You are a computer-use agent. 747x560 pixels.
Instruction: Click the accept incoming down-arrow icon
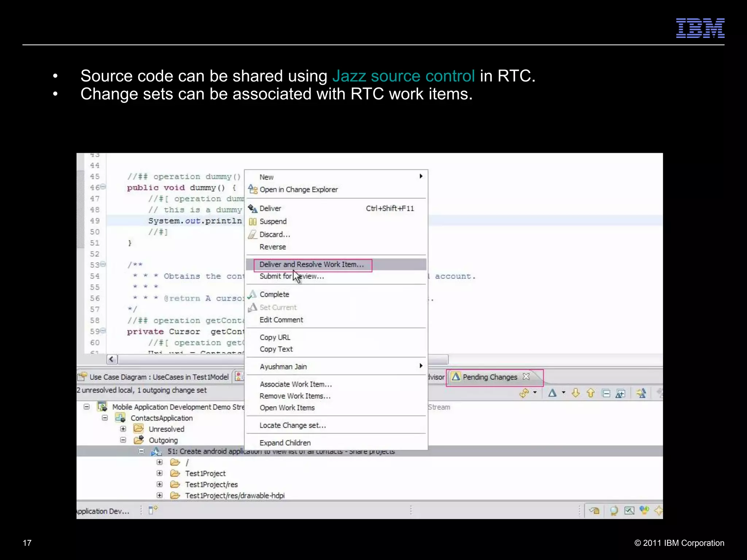tap(576, 393)
